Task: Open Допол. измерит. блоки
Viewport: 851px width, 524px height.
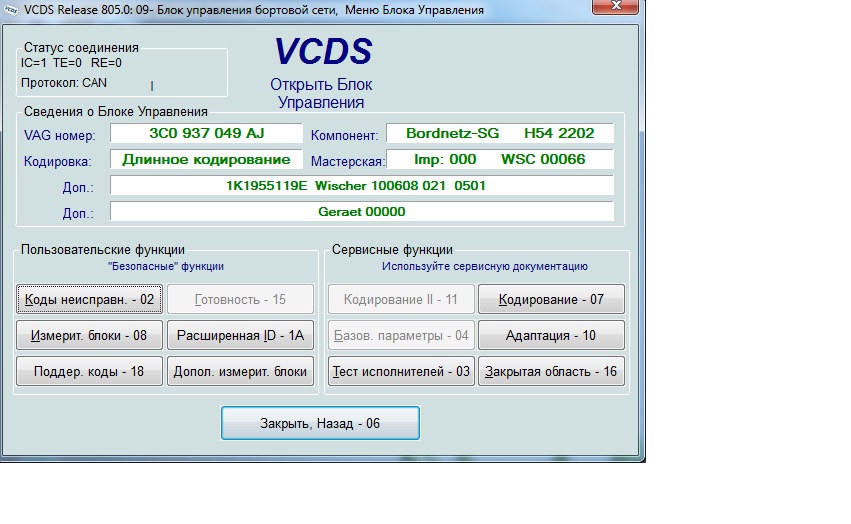Action: [x=240, y=371]
